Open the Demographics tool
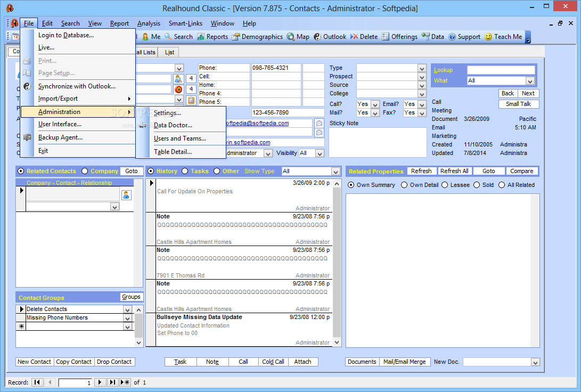Image resolution: width=581 pixels, height=392 pixels. click(258, 37)
